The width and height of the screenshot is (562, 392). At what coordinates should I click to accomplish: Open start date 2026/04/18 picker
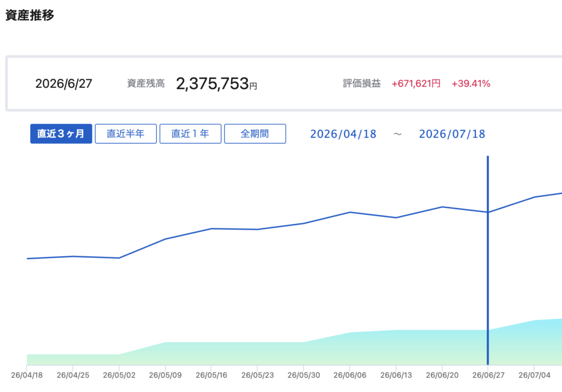point(343,134)
